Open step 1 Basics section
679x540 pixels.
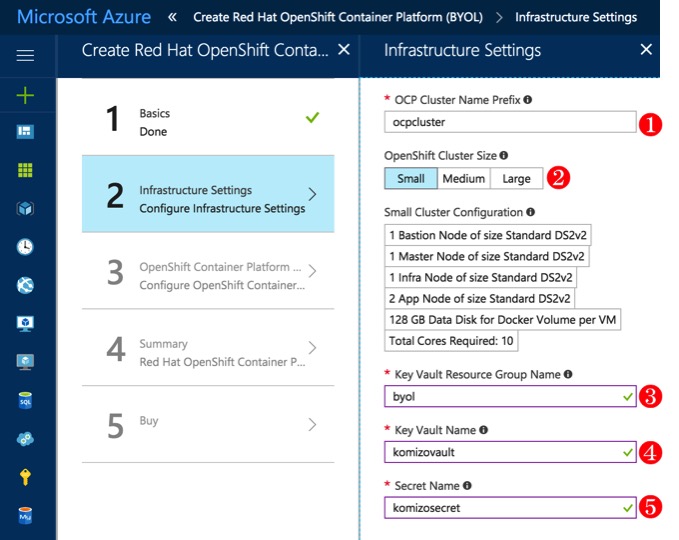pos(208,122)
